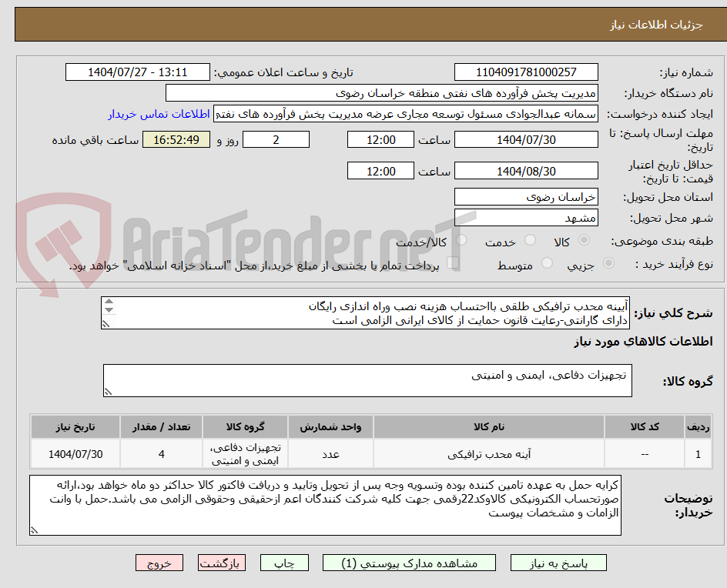Select the کالا radio button

(585, 239)
